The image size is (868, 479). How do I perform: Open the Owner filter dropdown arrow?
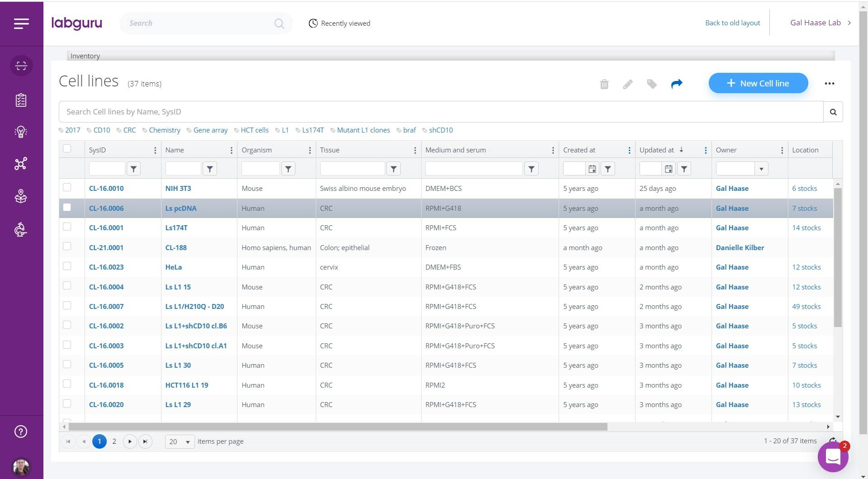[762, 168]
